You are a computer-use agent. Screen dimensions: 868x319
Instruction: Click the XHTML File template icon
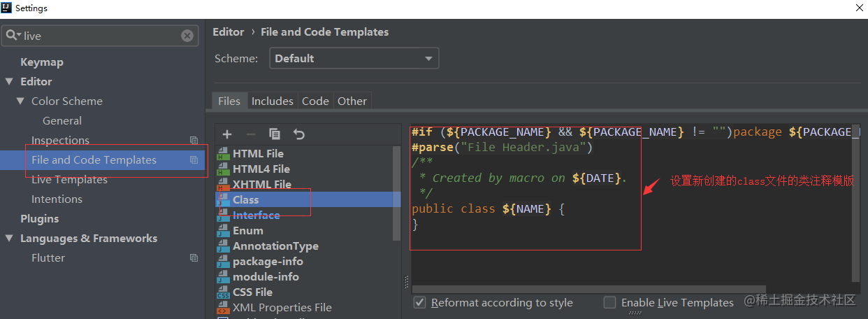[224, 185]
